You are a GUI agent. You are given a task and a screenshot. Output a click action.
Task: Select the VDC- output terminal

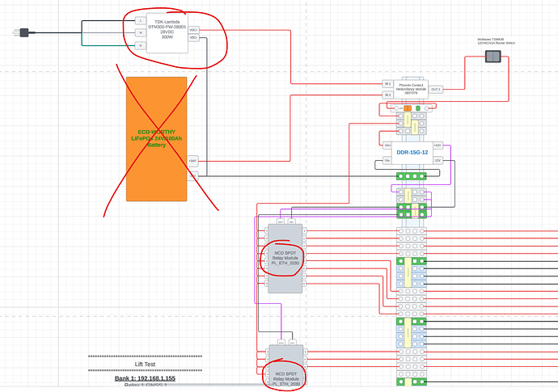(193, 37)
